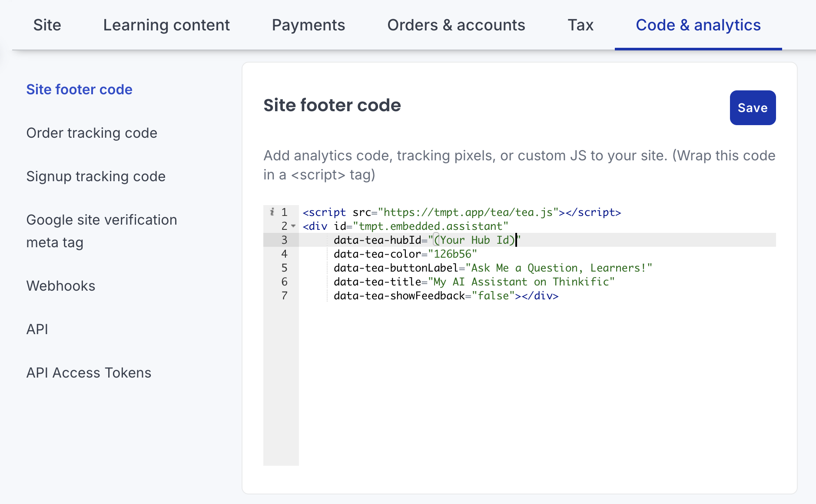This screenshot has width=816, height=504.
Task: Go to API Access Tokens
Action: [x=89, y=373]
